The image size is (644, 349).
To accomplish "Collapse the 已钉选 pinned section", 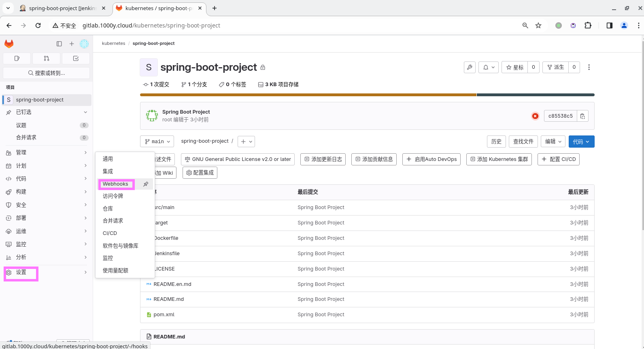I will pos(47,112).
